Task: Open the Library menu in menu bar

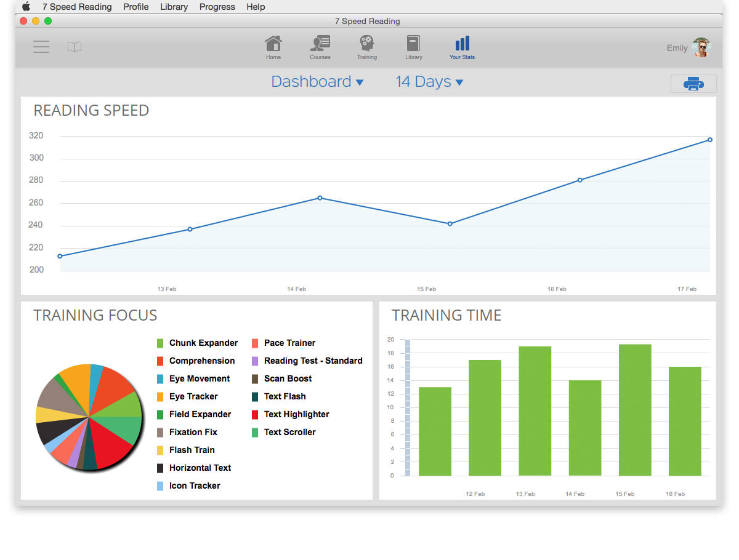Action: [x=174, y=7]
